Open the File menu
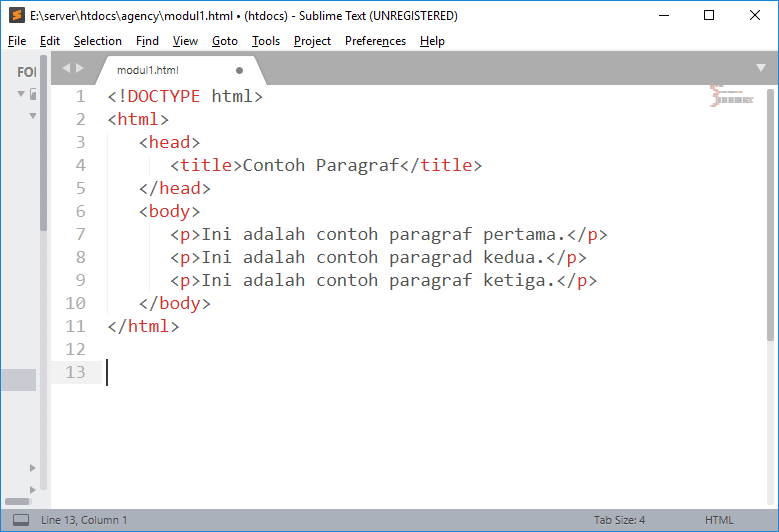The height and width of the screenshot is (532, 779). point(17,41)
